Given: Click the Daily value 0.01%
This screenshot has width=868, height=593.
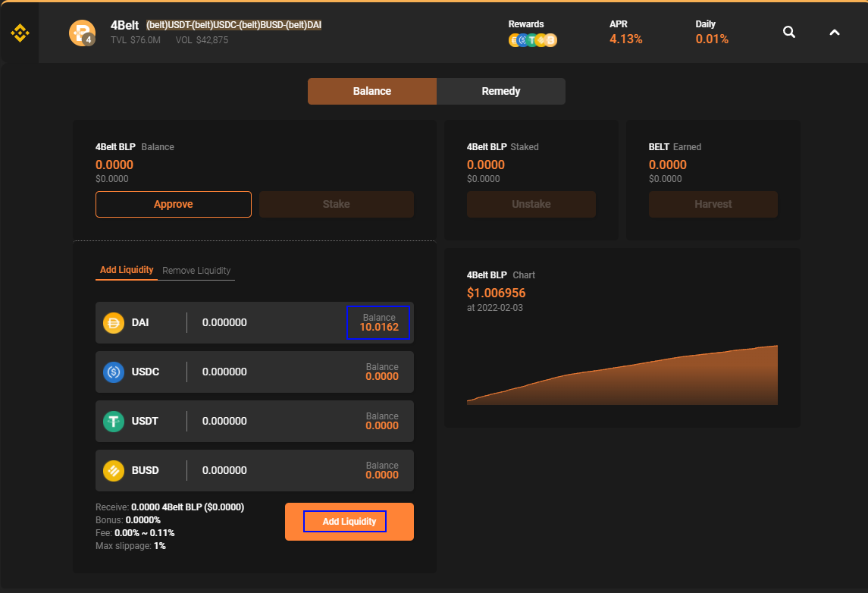Looking at the screenshot, I should [712, 39].
